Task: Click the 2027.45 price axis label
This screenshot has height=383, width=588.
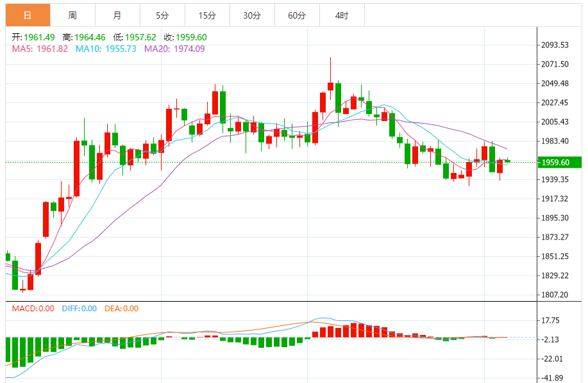Action: [x=555, y=102]
